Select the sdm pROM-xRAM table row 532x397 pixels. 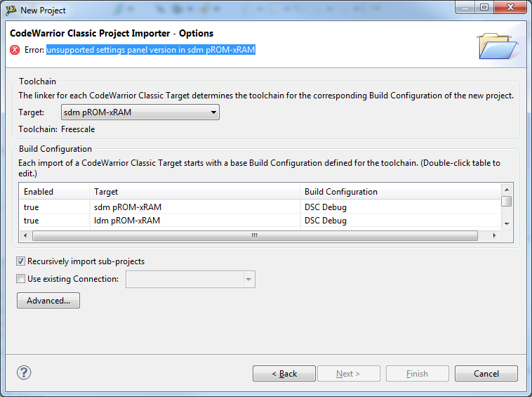126,207
